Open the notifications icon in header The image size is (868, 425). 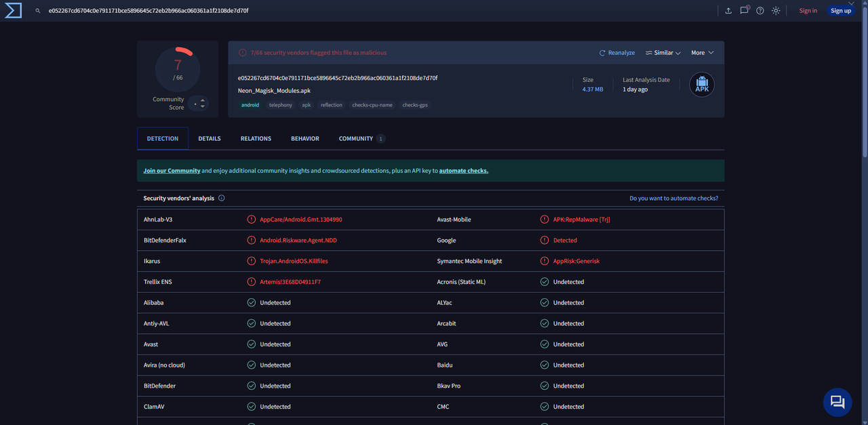pos(745,10)
